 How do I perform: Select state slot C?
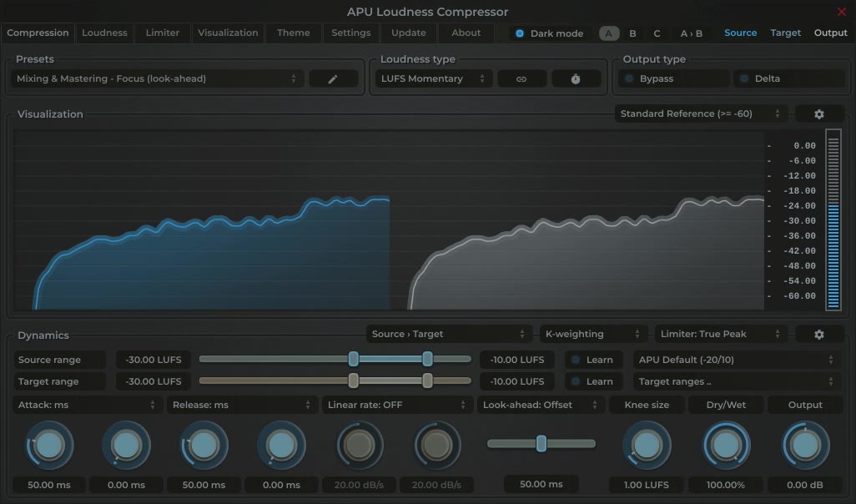pyautogui.click(x=657, y=33)
